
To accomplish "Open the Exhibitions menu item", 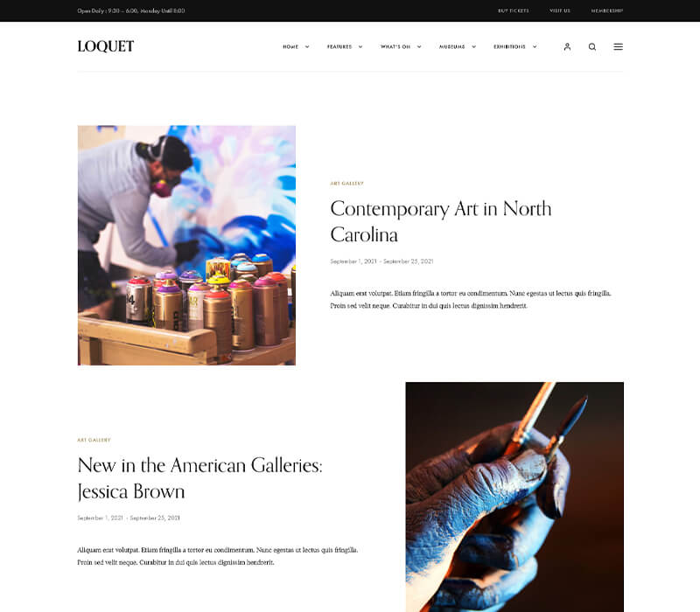I will coord(509,47).
